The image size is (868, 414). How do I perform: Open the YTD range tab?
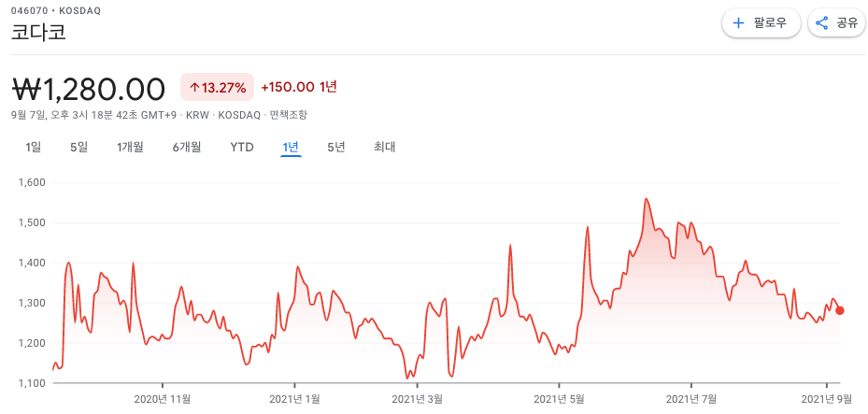242,148
